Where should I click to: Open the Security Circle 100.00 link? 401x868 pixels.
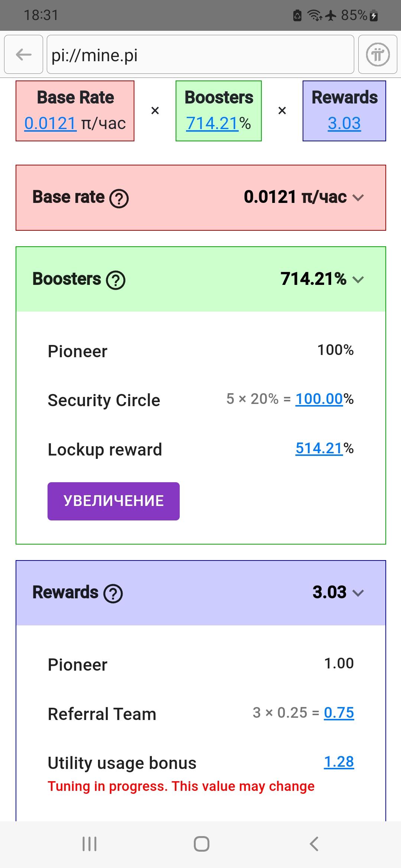(x=319, y=399)
